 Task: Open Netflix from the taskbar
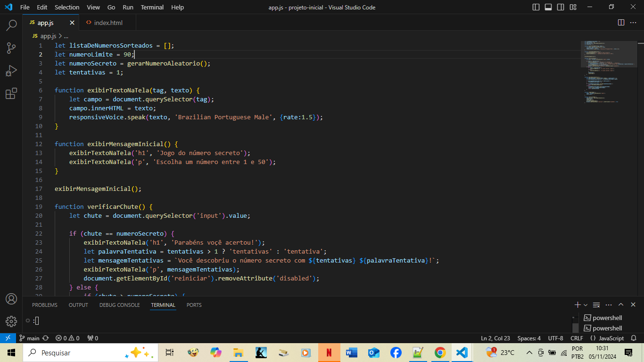click(x=329, y=353)
